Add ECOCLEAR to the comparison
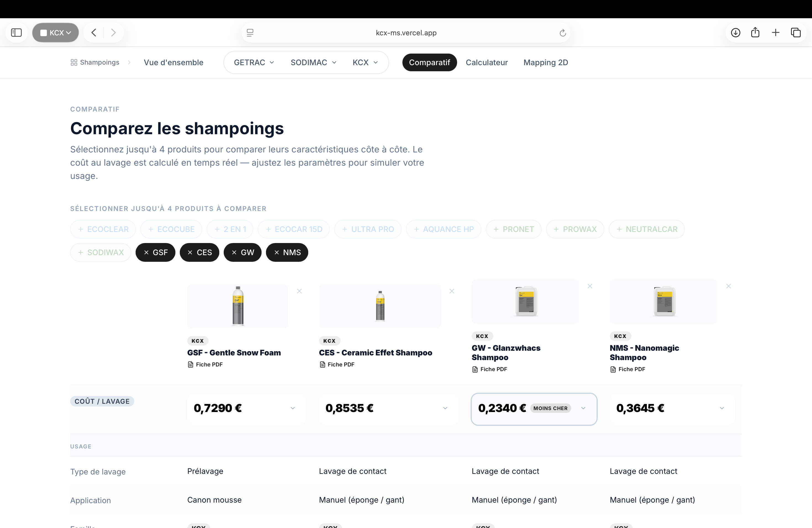This screenshot has height=528, width=812. point(103,229)
